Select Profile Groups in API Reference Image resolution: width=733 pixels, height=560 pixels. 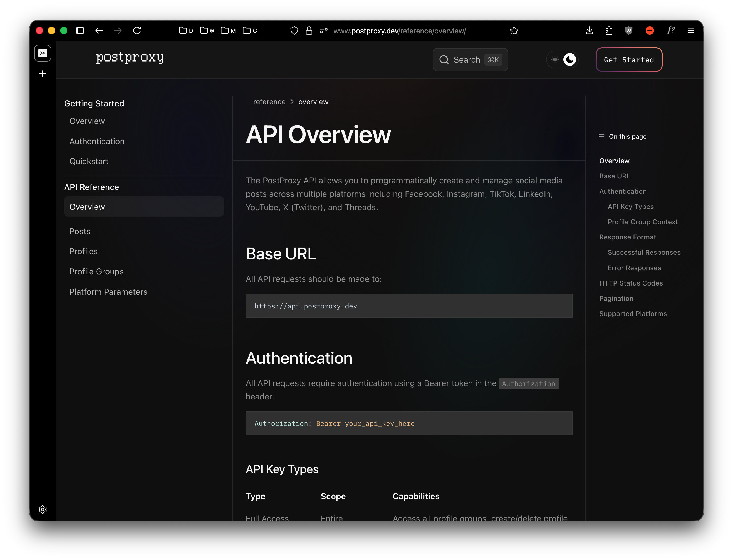(96, 272)
